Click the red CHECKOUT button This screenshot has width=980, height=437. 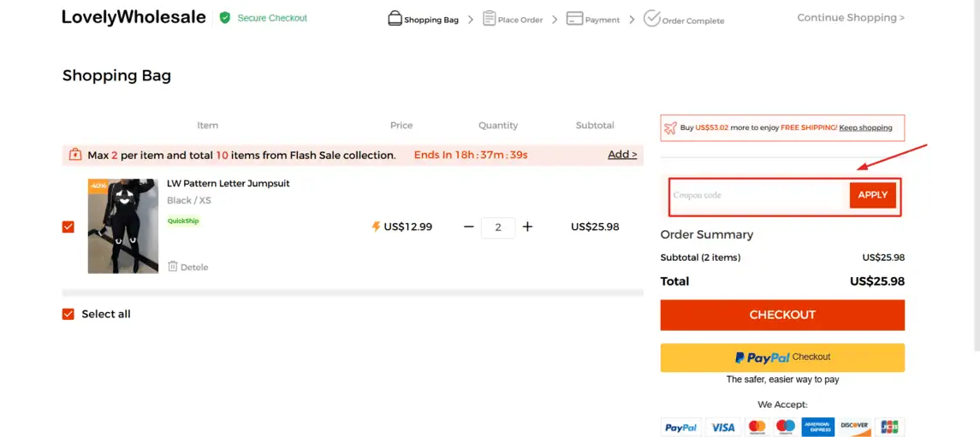tap(782, 315)
